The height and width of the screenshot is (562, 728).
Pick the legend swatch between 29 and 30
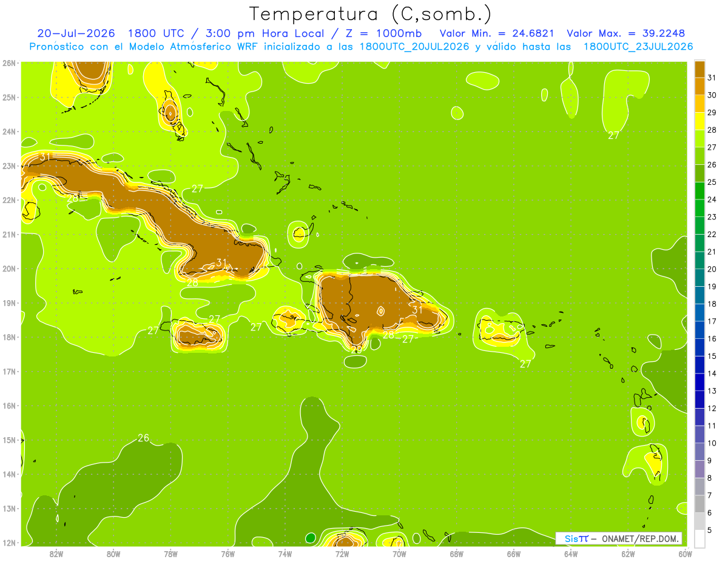[x=699, y=104]
